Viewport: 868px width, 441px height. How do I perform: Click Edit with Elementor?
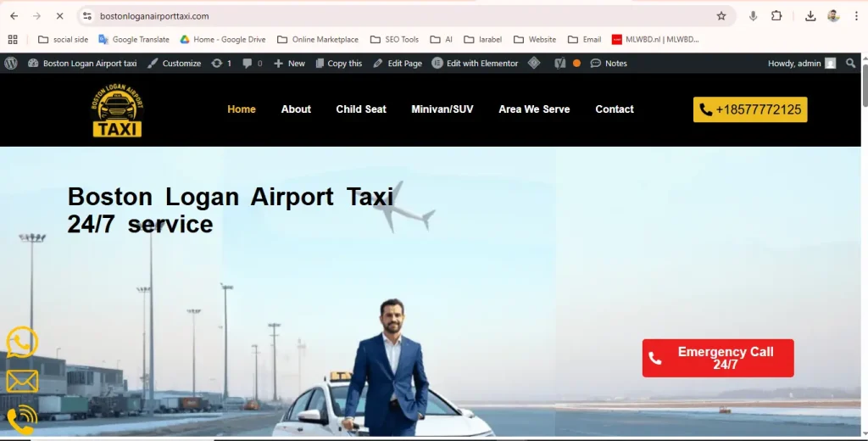point(475,63)
